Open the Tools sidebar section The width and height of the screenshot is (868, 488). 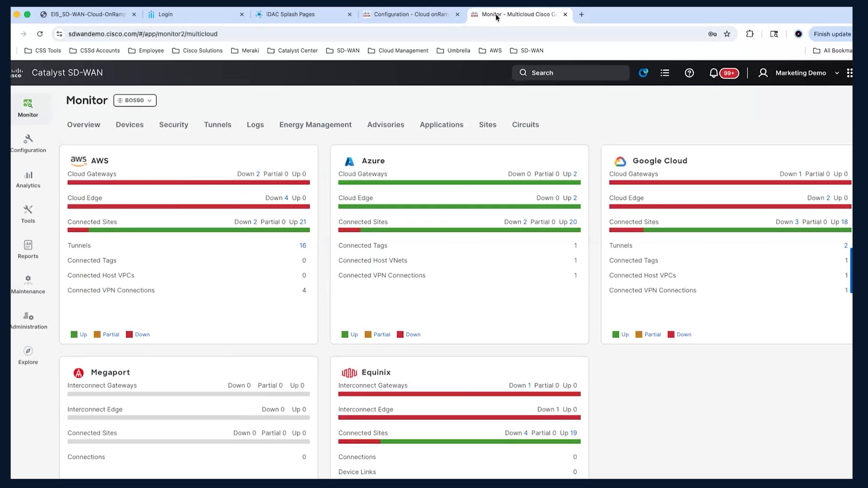28,215
